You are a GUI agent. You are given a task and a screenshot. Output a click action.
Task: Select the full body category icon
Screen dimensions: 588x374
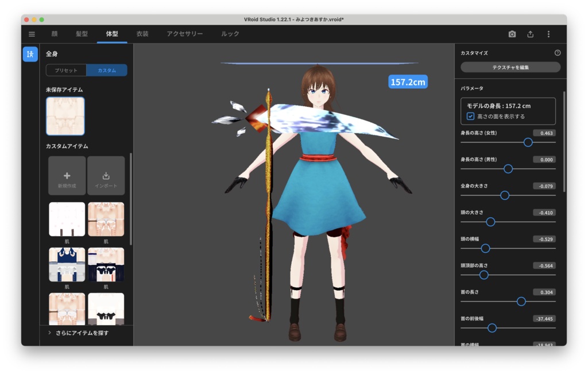click(x=30, y=55)
